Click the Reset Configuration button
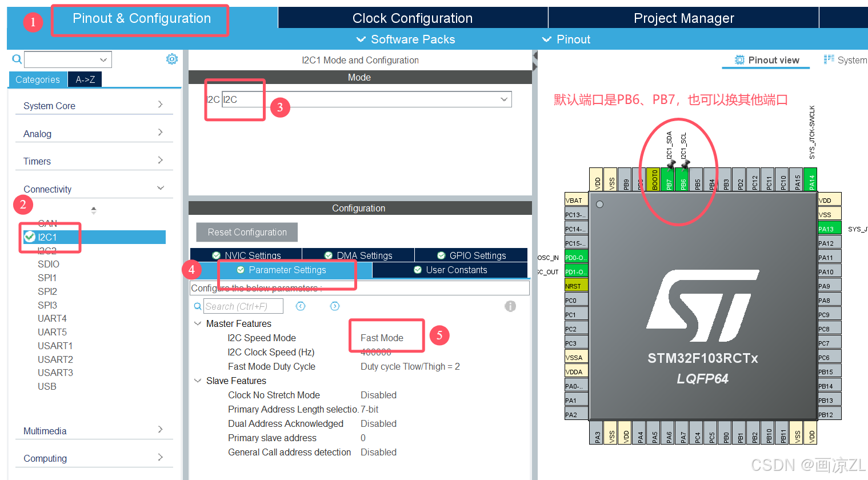 click(247, 232)
